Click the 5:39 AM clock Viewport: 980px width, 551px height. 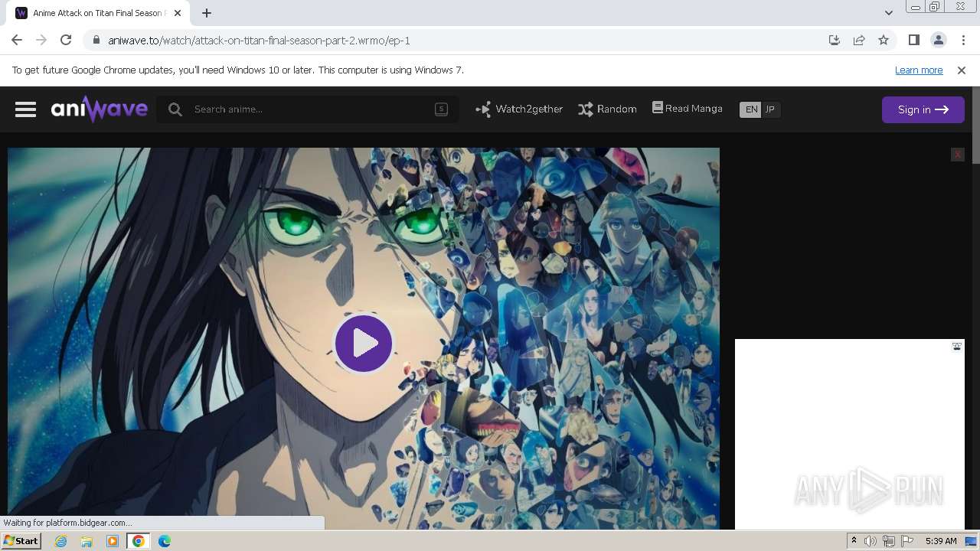point(941,541)
